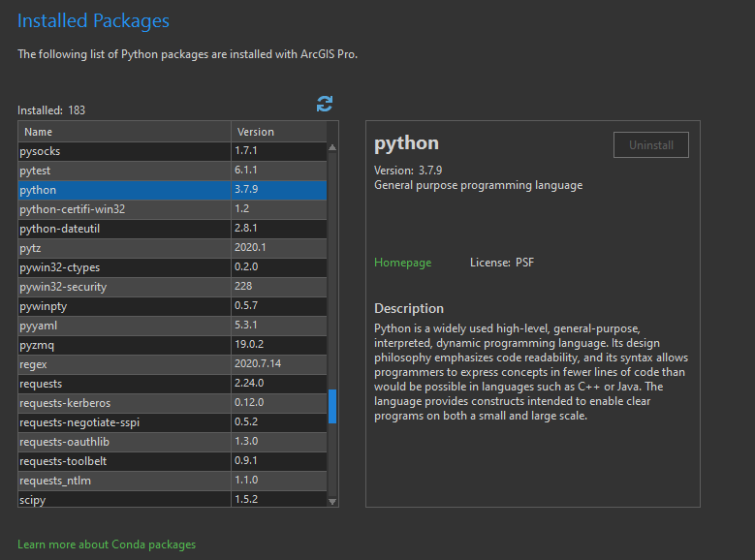Select the pywinpty package row
This screenshot has height=560, width=755.
173,306
